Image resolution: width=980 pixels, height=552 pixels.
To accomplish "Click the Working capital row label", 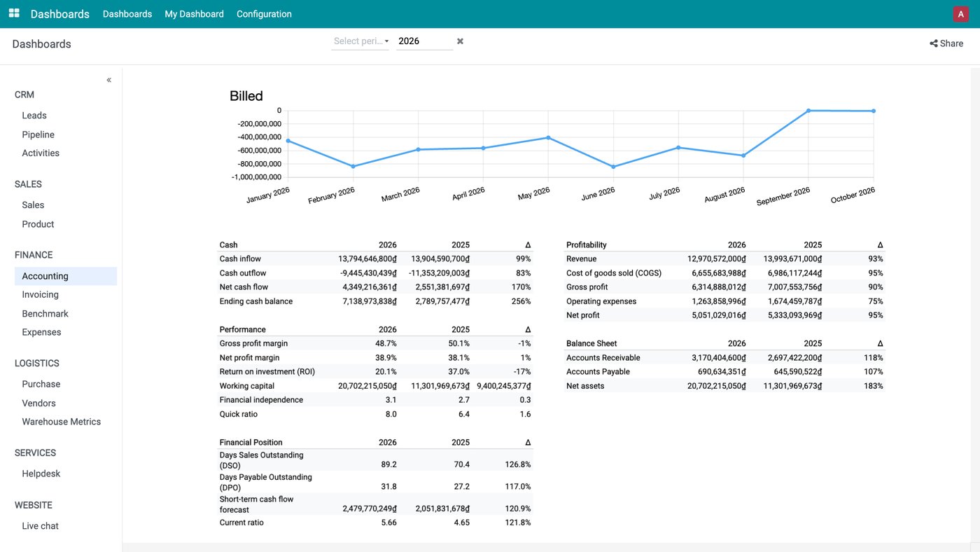I will (x=247, y=386).
